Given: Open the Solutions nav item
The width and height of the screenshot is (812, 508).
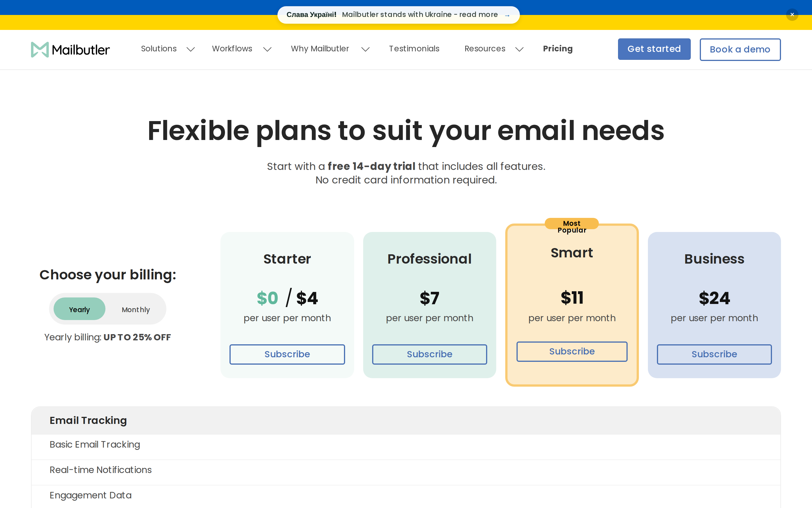Looking at the screenshot, I should tap(159, 49).
